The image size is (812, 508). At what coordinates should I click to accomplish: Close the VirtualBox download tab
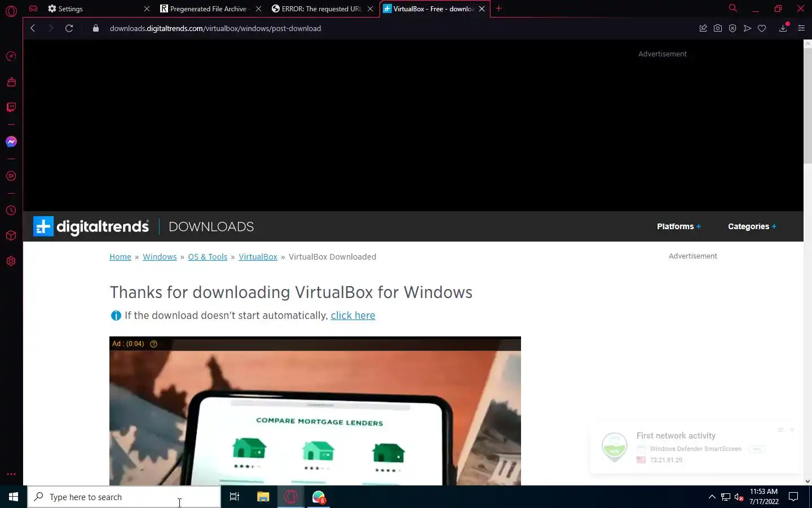point(482,8)
